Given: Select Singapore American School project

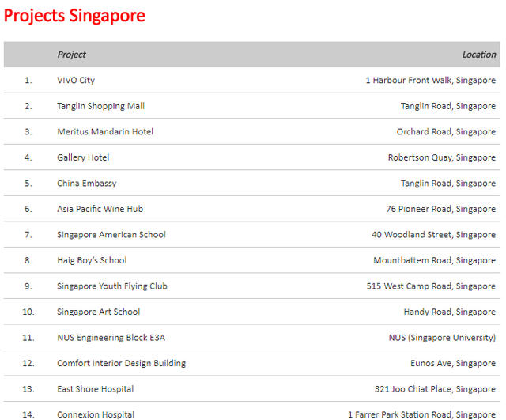Looking at the screenshot, I should [111, 235].
